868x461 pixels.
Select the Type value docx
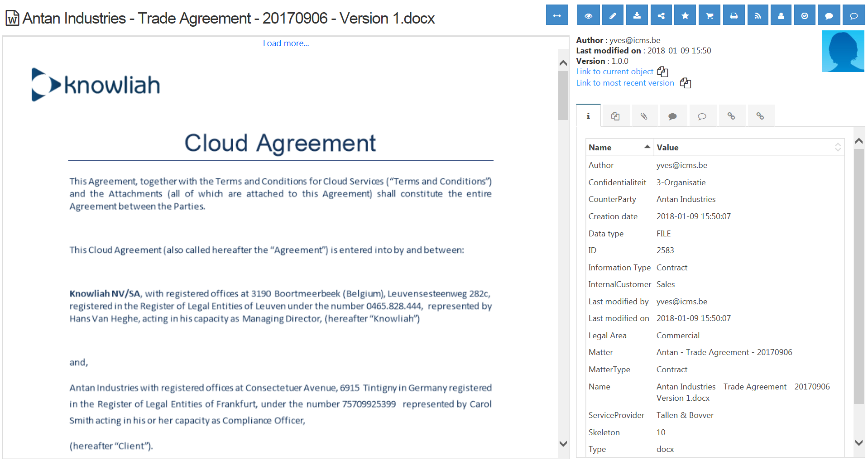click(x=665, y=449)
